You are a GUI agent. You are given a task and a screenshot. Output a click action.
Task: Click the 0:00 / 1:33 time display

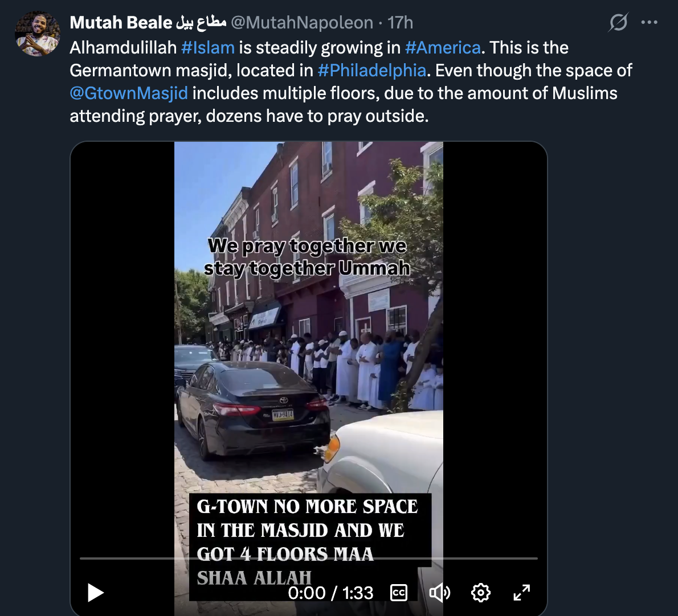(x=331, y=593)
